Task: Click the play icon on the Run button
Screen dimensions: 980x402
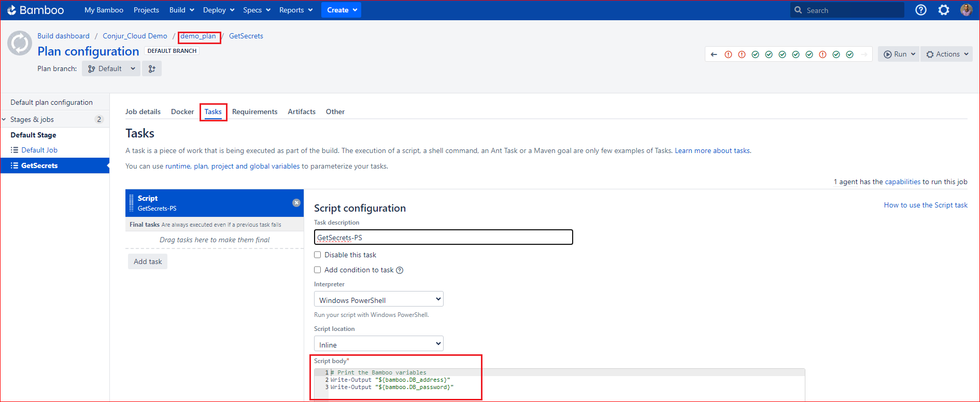Action: (x=888, y=54)
